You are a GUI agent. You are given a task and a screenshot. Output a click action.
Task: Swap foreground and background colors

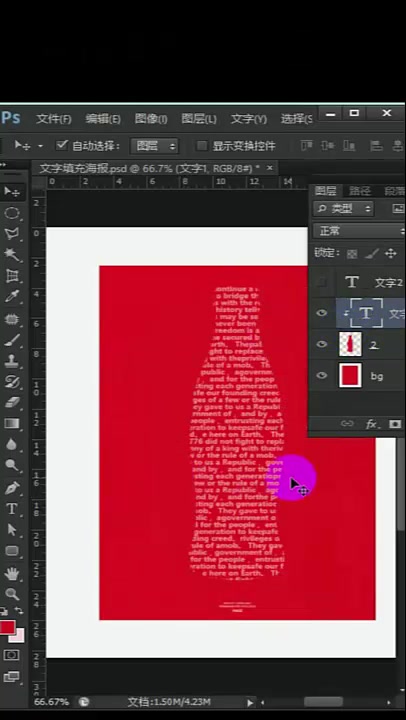click(19, 611)
